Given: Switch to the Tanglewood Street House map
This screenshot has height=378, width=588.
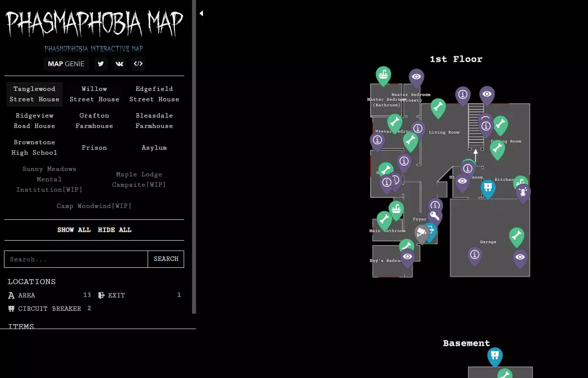Looking at the screenshot, I should (x=35, y=94).
